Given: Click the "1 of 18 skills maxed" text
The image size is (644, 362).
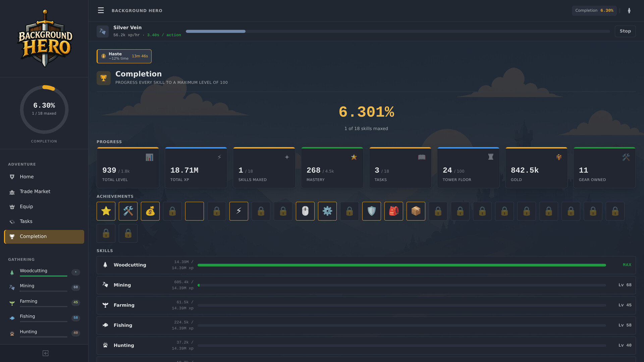Looking at the screenshot, I should [x=366, y=129].
